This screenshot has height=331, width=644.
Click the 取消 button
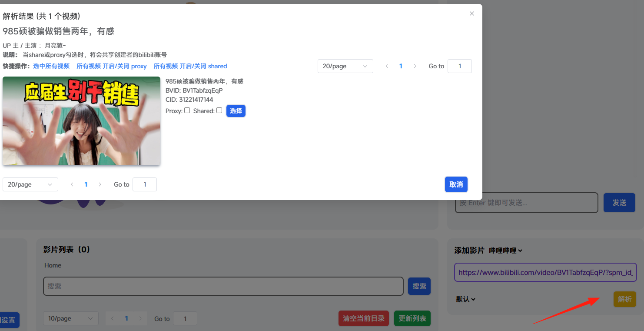tap(456, 184)
